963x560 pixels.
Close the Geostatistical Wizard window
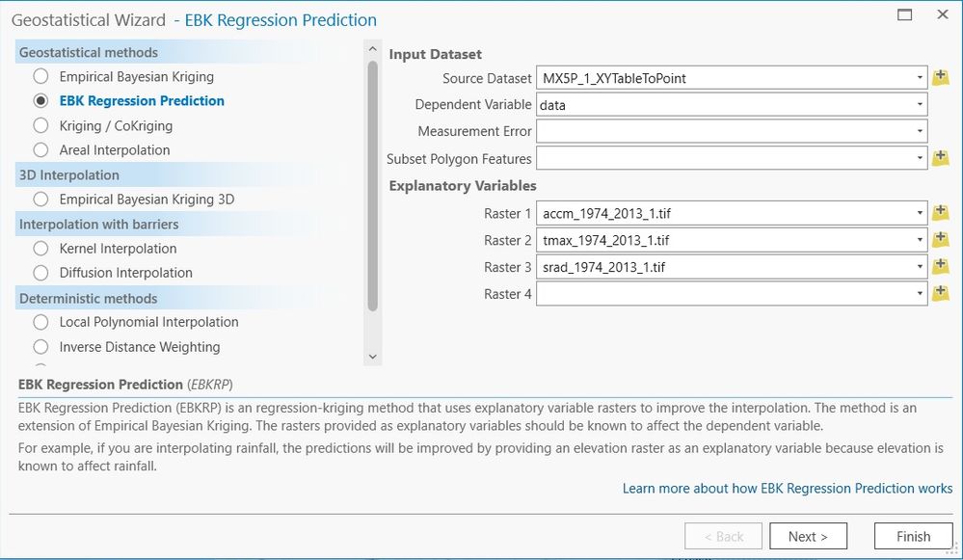click(x=942, y=14)
